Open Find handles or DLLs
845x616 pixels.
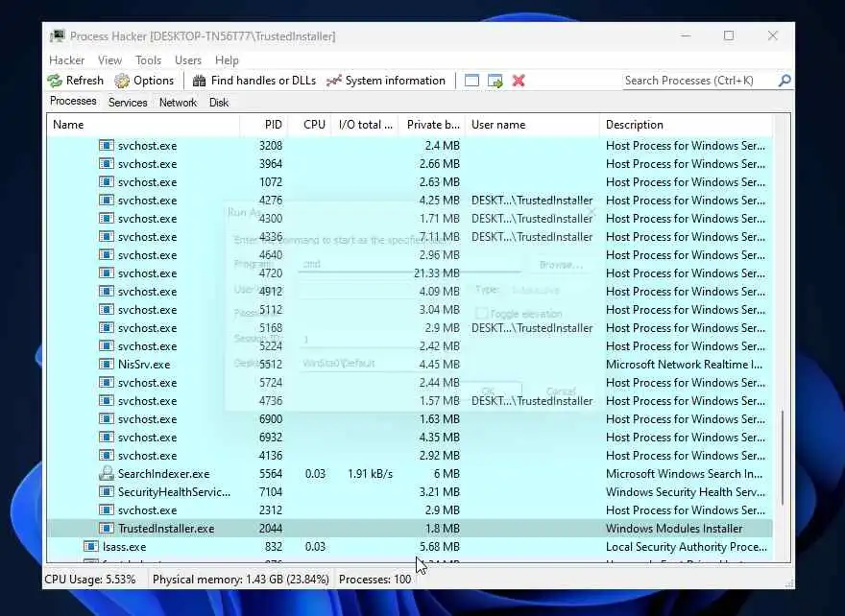click(x=254, y=81)
